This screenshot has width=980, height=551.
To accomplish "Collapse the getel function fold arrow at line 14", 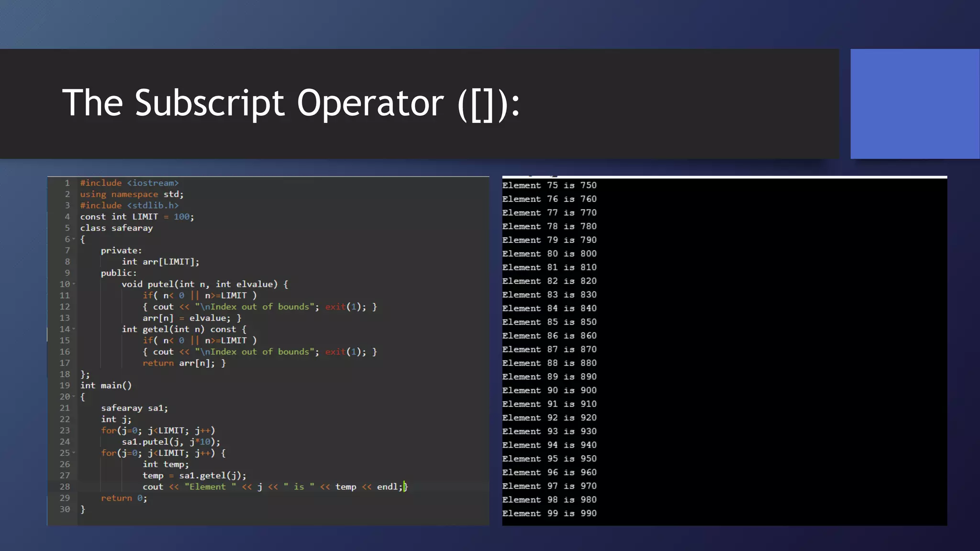I will (x=74, y=329).
